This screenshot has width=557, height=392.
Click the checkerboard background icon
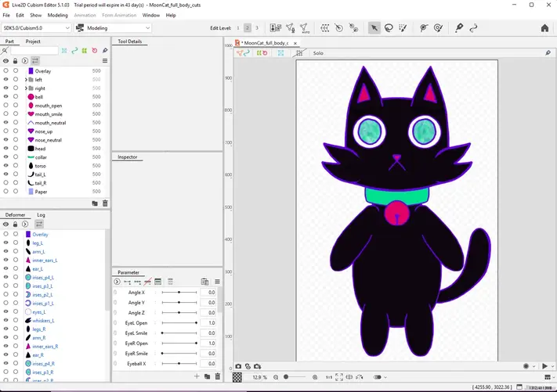(x=237, y=377)
